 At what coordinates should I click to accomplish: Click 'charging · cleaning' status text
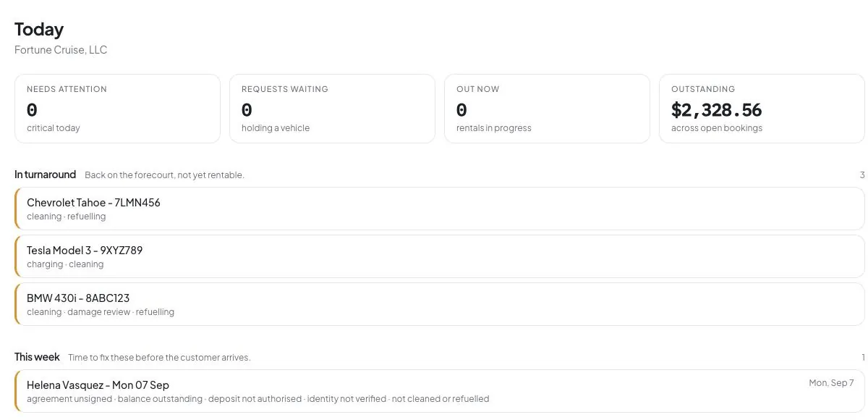click(x=65, y=264)
